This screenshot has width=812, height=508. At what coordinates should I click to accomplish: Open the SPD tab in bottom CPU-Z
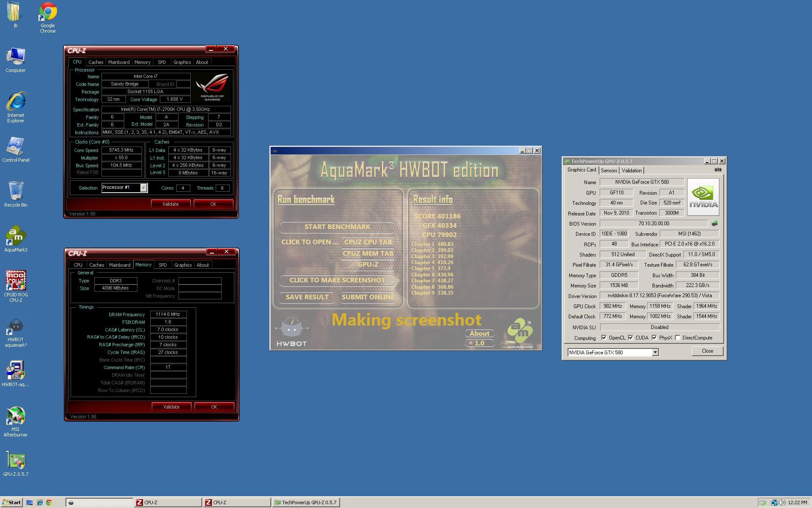click(162, 265)
